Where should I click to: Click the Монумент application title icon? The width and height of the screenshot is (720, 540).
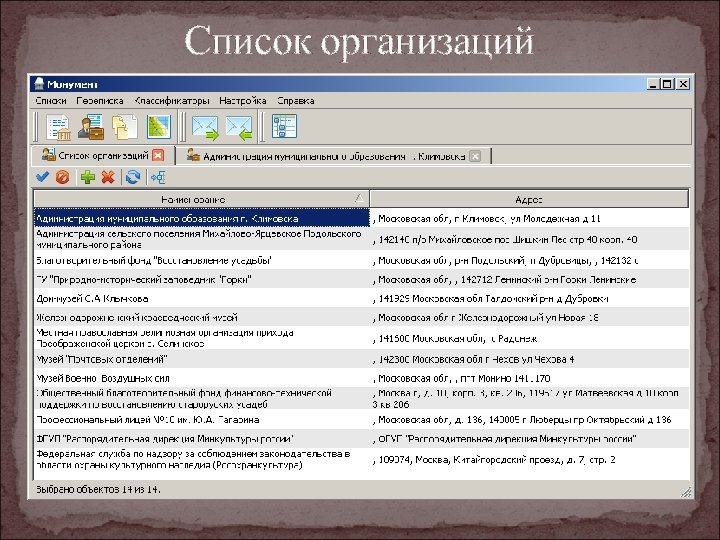tap(39, 84)
